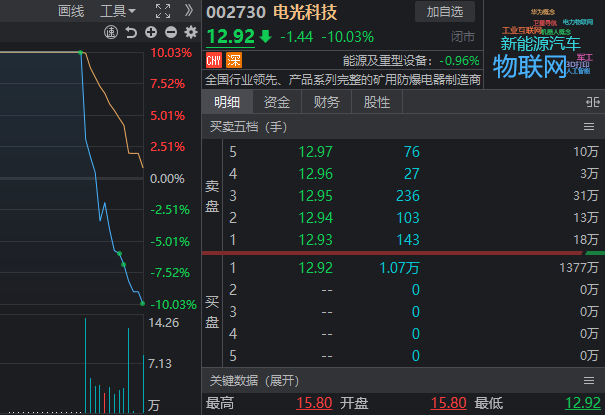Switch to the 财务 tab
The width and height of the screenshot is (605, 415).
pos(327,102)
